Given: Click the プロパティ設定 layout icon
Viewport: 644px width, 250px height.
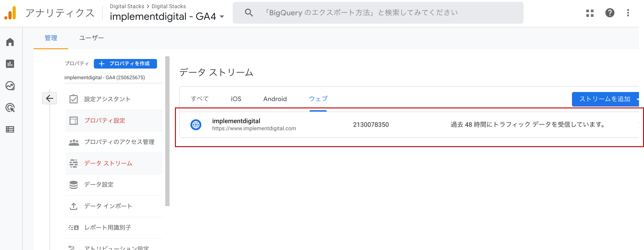Looking at the screenshot, I should pos(73,120).
